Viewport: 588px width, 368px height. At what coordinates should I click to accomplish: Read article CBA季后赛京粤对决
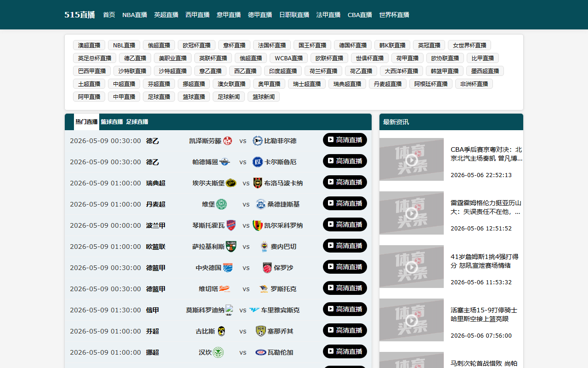coord(486,154)
